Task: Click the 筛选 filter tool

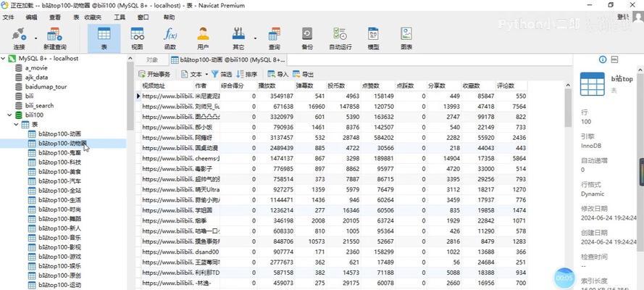Action: 222,75
